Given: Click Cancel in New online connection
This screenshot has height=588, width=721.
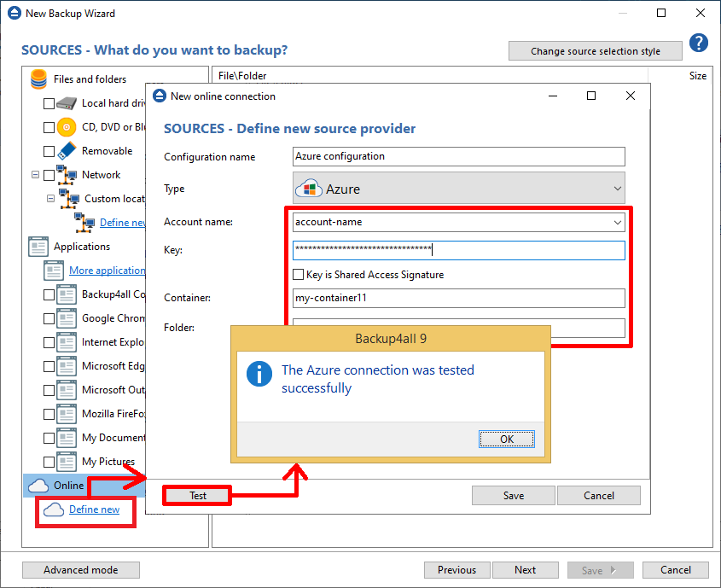Looking at the screenshot, I should [x=599, y=496].
